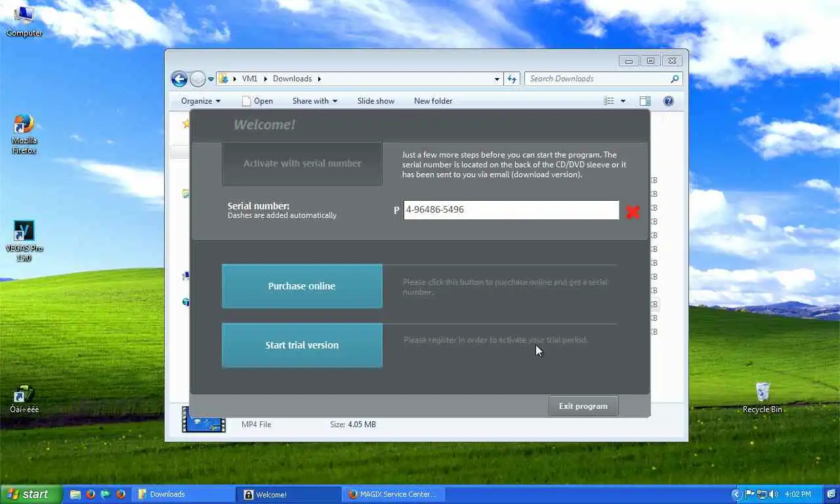
Task: Click the Action Center flag tray icon
Action: 749,494
